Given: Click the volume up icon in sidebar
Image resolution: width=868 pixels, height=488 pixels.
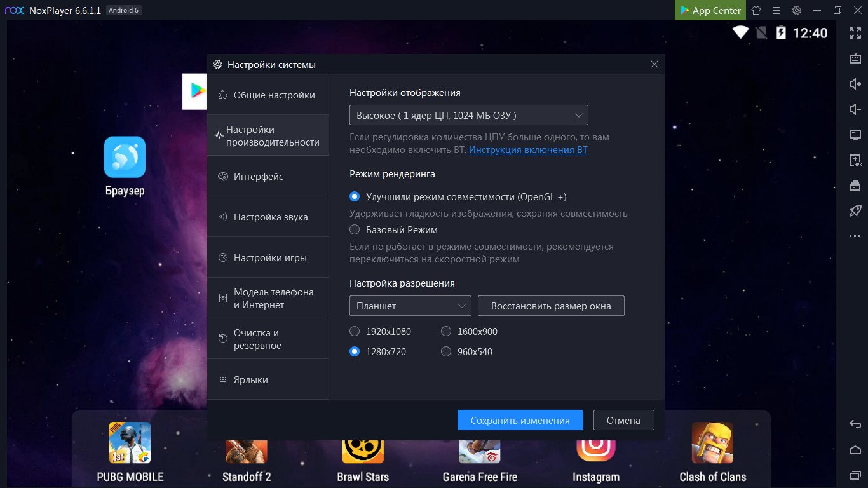Looking at the screenshot, I should [855, 84].
